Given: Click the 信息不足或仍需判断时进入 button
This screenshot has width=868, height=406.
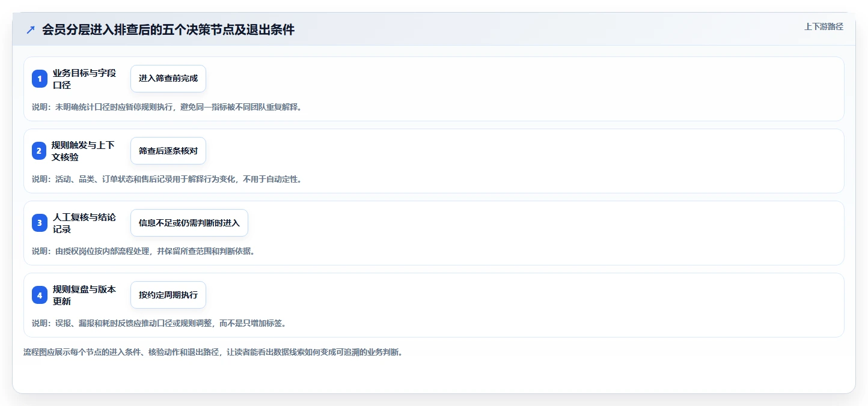Looking at the screenshot, I should point(189,223).
